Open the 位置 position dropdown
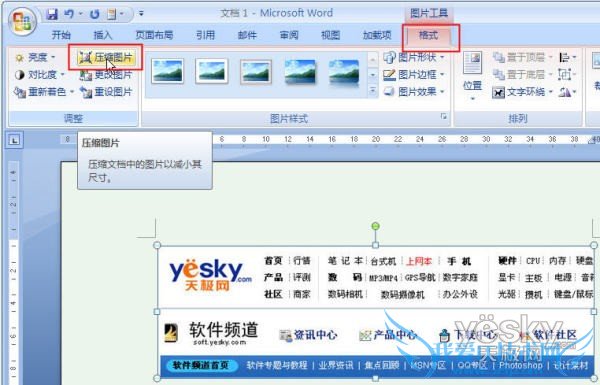 coord(472,77)
